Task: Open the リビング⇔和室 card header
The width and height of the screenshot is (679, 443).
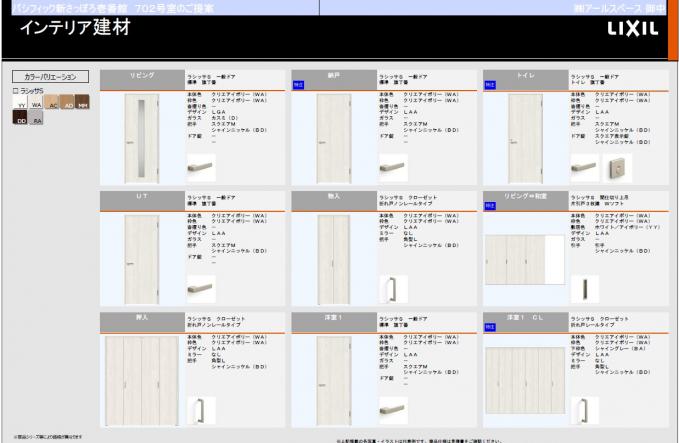Action: [525, 201]
